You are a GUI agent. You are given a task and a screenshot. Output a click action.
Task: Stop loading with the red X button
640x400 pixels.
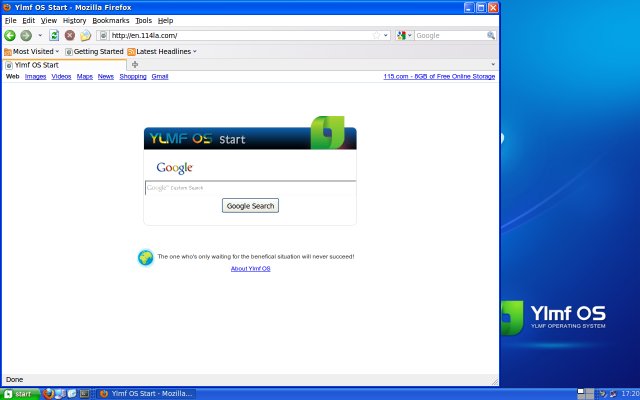[70, 36]
